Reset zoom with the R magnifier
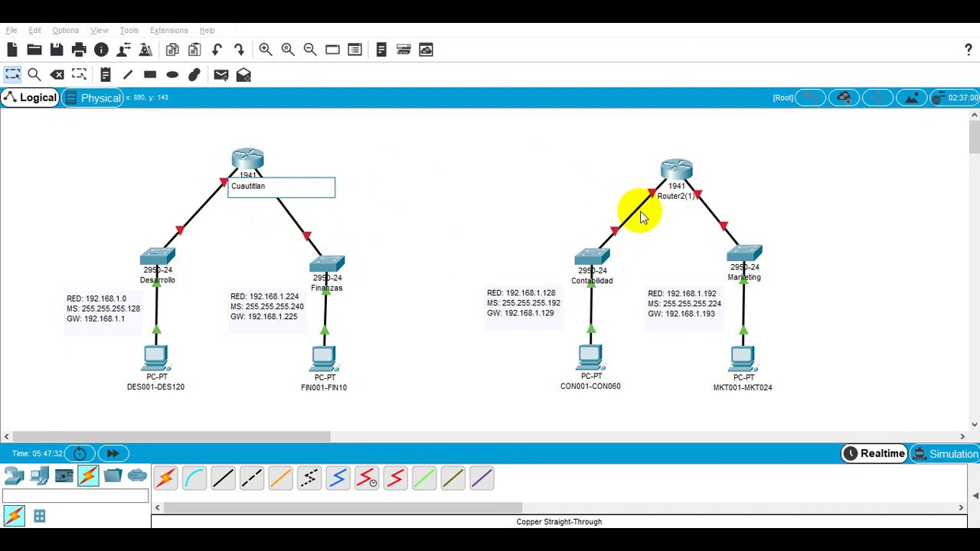Image resolution: width=980 pixels, height=551 pixels. [x=288, y=50]
